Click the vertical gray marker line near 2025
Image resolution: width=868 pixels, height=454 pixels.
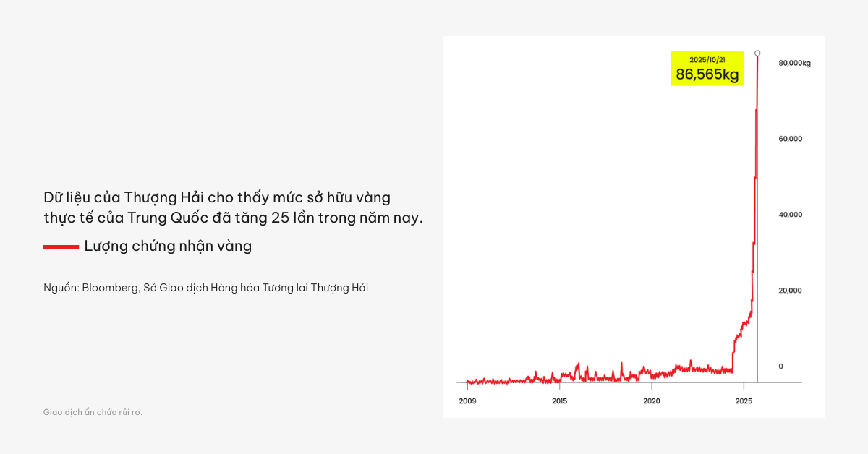click(x=757, y=217)
